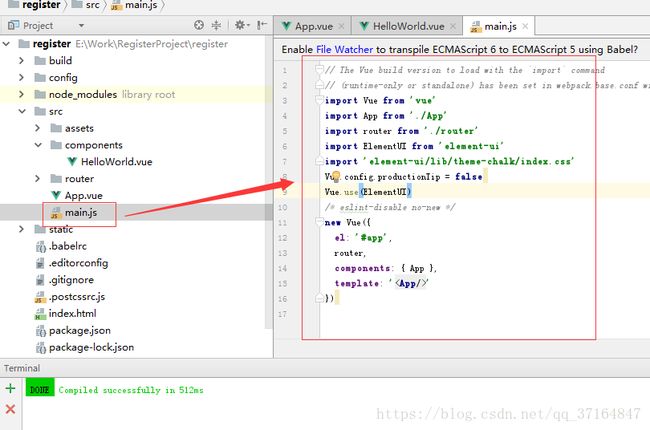Close the main.js tab
This screenshot has height=430, width=650.
tap(525, 26)
